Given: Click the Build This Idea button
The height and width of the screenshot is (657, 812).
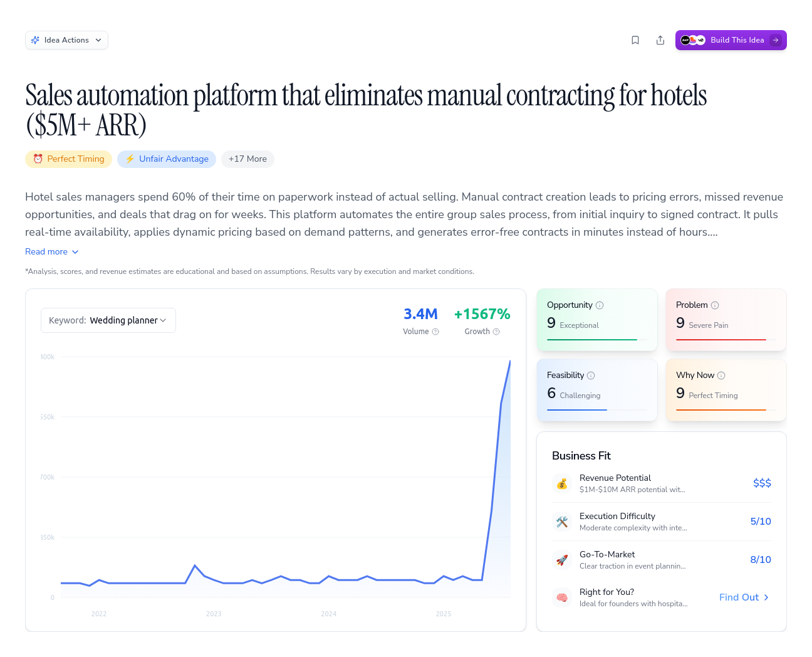Looking at the screenshot, I should 731,40.
